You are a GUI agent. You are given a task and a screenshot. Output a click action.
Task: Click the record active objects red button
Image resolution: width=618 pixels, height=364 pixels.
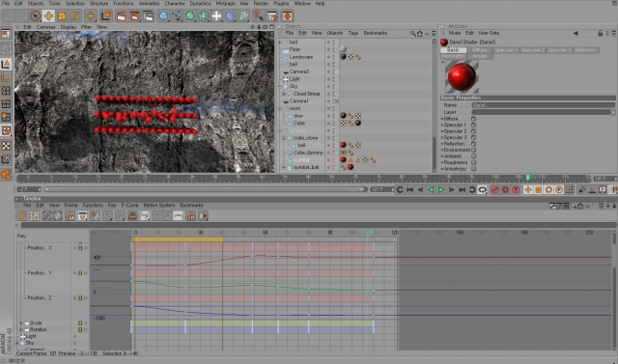pos(495,190)
